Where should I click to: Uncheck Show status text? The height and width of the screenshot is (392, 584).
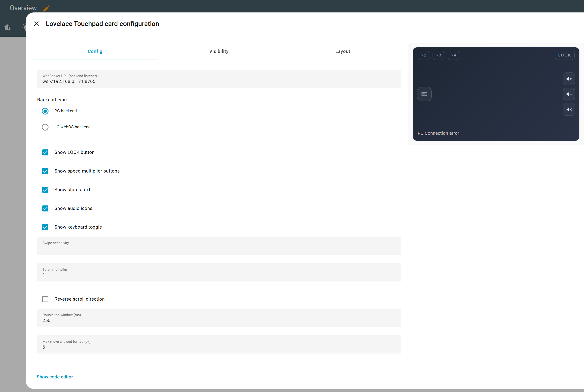coord(45,190)
